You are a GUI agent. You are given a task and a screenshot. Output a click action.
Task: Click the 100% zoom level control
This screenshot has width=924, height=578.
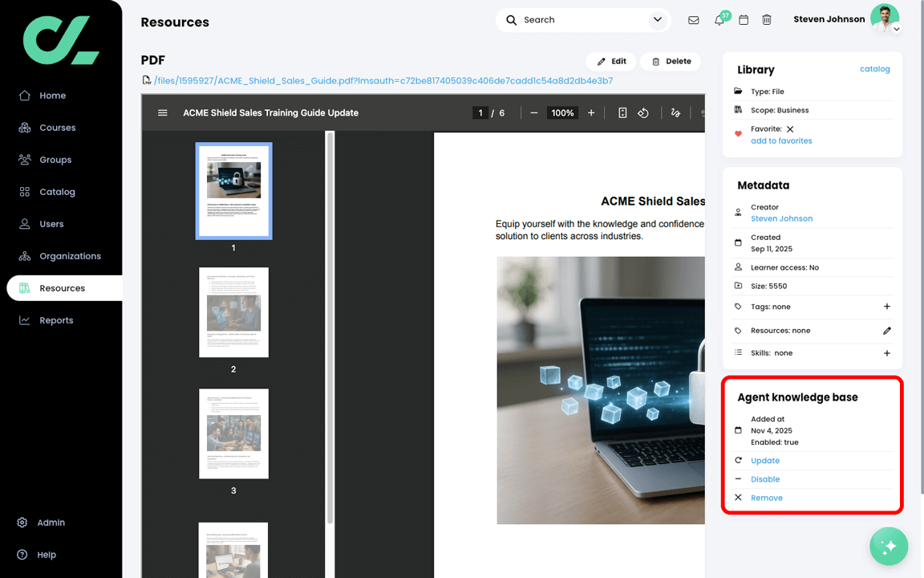click(562, 113)
